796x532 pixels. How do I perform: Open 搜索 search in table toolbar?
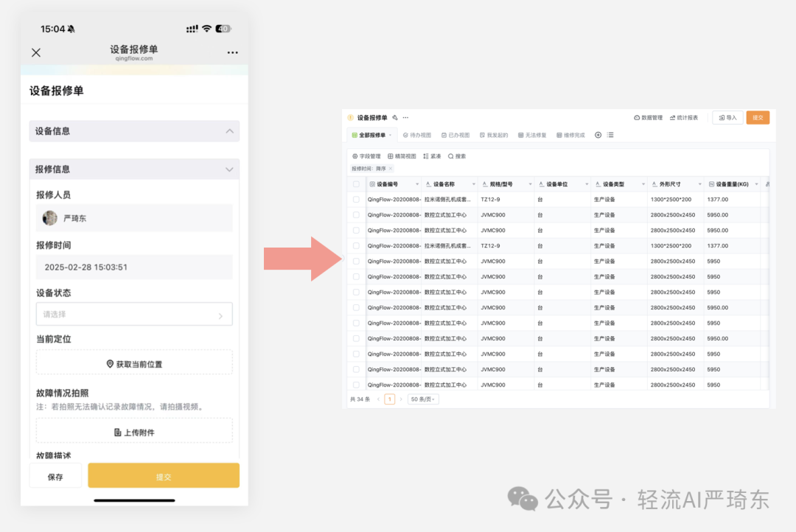(457, 156)
